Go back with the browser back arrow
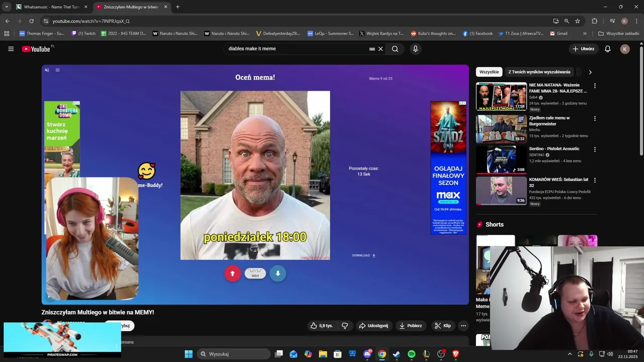This screenshot has height=362, width=644. pyautogui.click(x=7, y=21)
